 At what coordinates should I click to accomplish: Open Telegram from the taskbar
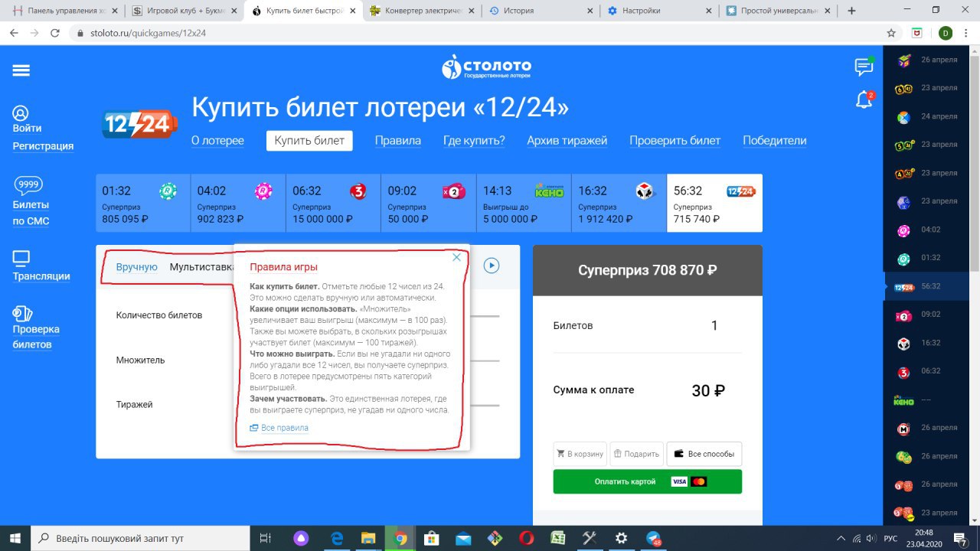(654, 538)
